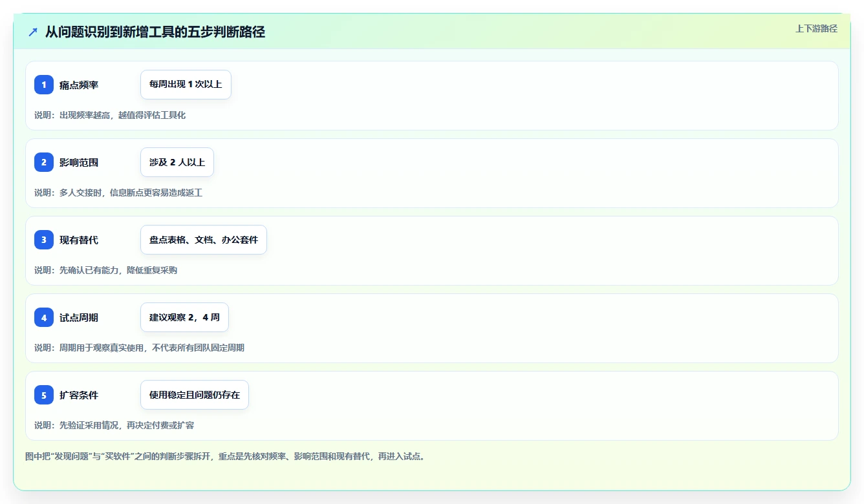
Task: Click the note 先验证采用情况，再决定付费或扩容
Action: (114, 425)
